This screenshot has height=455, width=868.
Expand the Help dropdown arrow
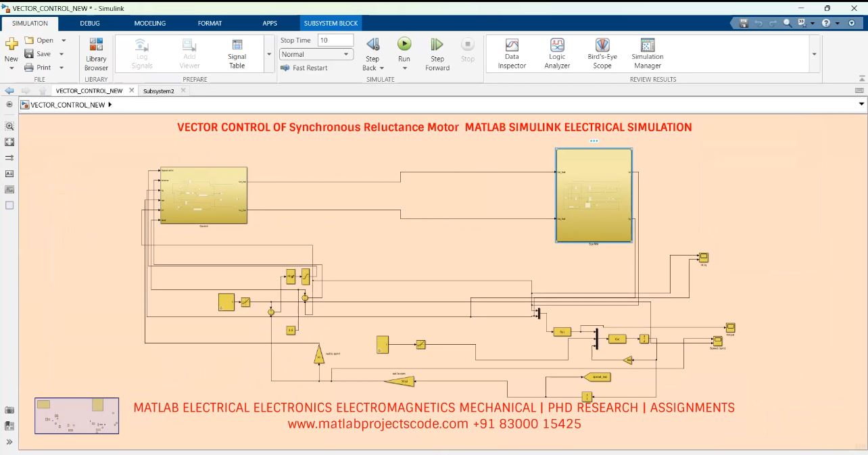pos(837,23)
